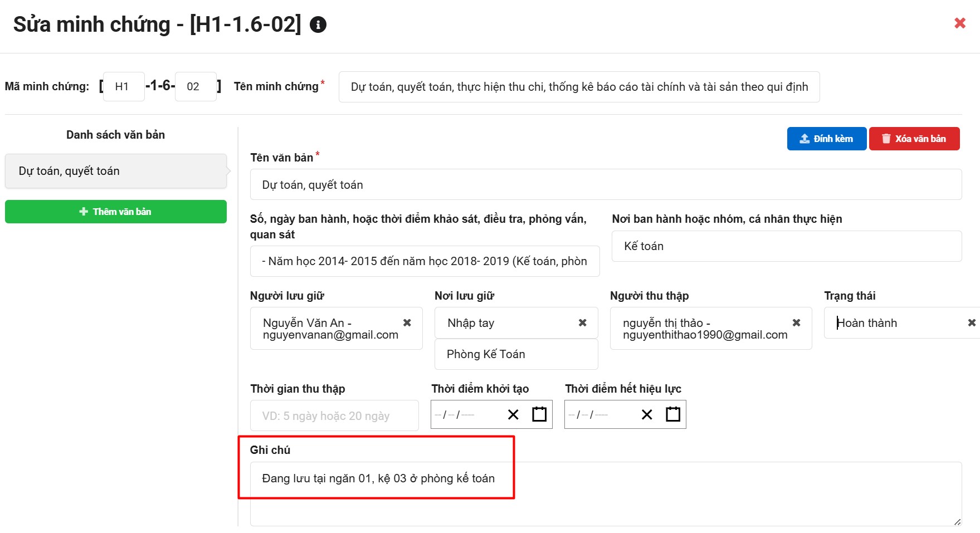Click the info icon beside the title
This screenshot has height=533, width=980.
318,25
